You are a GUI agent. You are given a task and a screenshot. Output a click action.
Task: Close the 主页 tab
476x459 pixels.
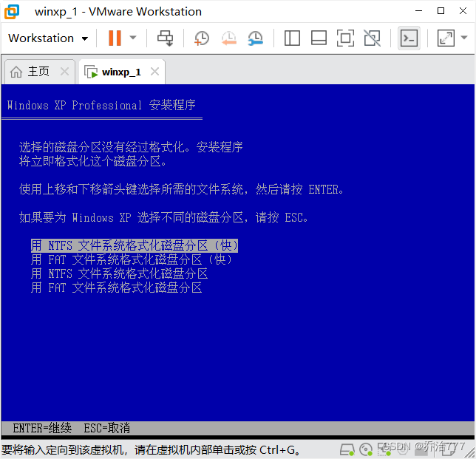(64, 72)
